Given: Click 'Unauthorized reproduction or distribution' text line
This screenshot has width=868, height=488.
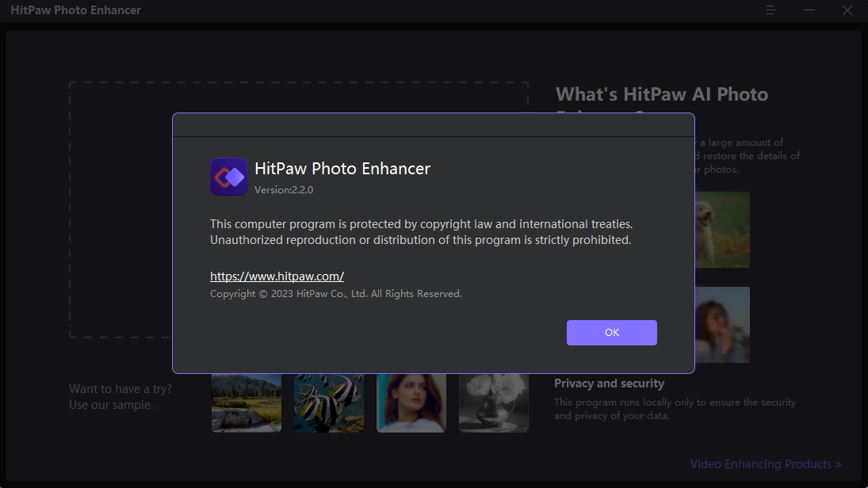Looking at the screenshot, I should (x=420, y=240).
